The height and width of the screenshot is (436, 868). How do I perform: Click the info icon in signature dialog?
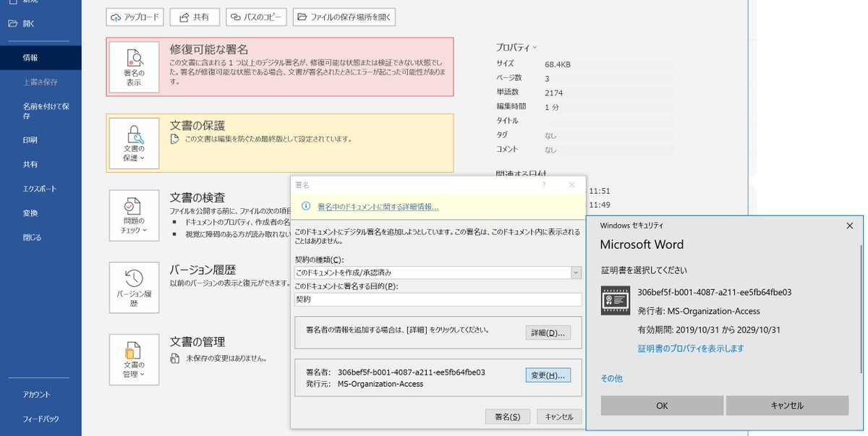tap(305, 207)
